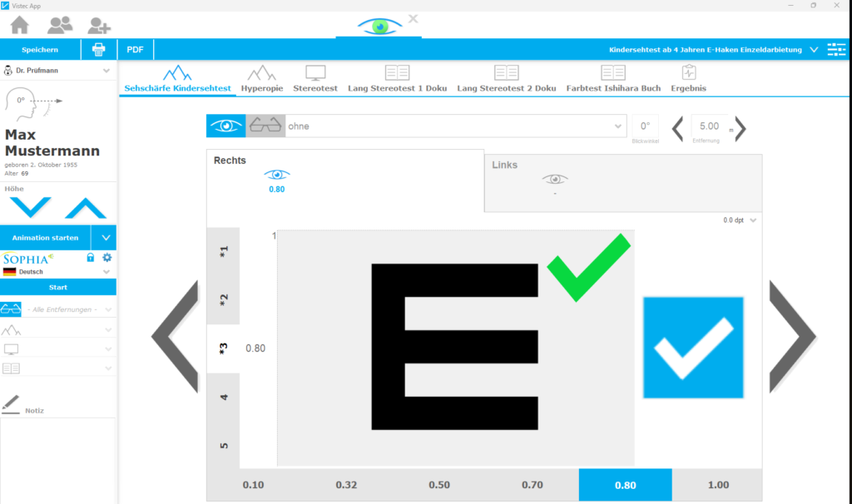Select acuity level 0.32

coord(346,485)
